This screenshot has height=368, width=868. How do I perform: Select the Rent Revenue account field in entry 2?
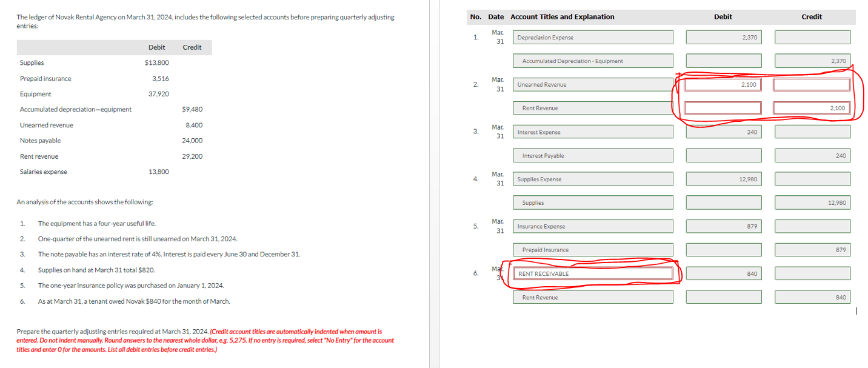tap(593, 108)
